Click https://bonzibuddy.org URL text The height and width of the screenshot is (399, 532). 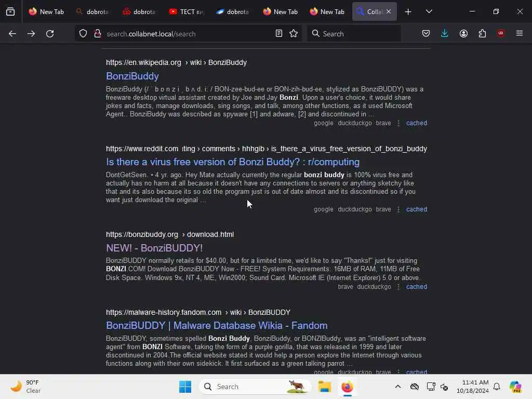click(x=142, y=234)
